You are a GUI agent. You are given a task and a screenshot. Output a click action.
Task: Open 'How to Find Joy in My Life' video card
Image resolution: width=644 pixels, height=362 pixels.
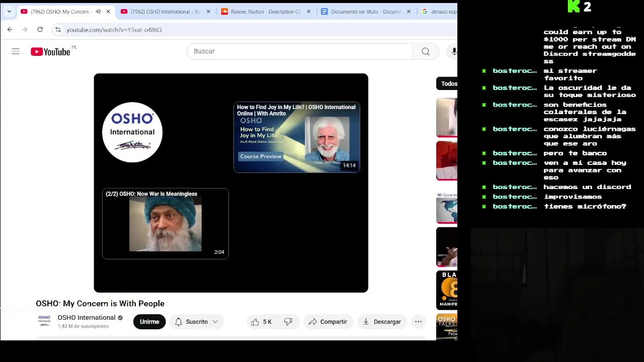[297, 137]
